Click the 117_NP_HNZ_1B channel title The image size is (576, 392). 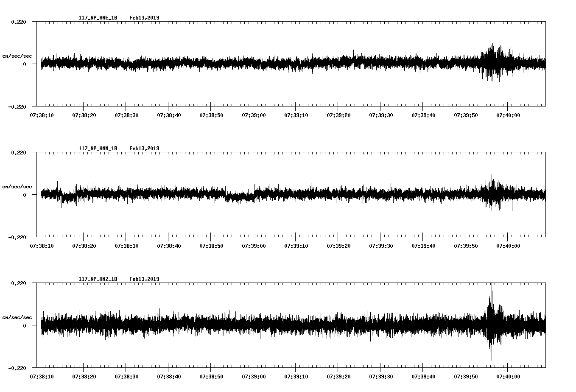click(x=98, y=279)
